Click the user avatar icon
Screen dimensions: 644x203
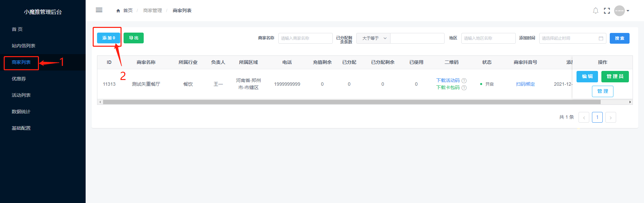[x=619, y=11]
